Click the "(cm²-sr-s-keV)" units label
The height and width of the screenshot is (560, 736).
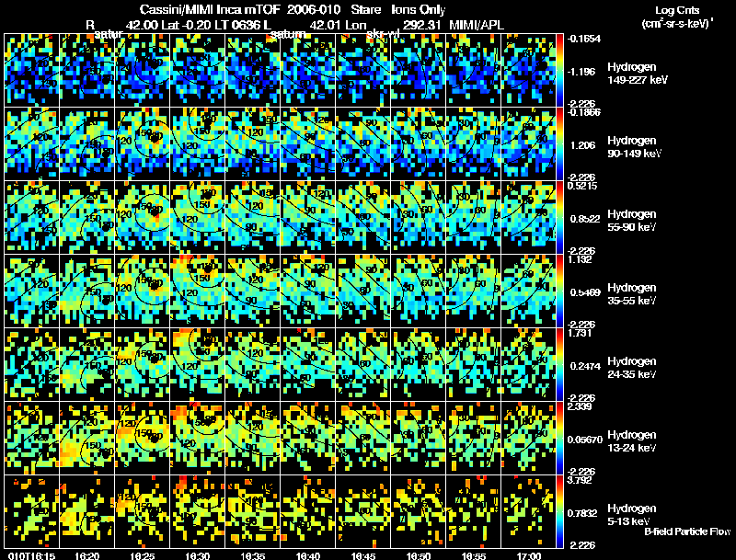point(676,24)
